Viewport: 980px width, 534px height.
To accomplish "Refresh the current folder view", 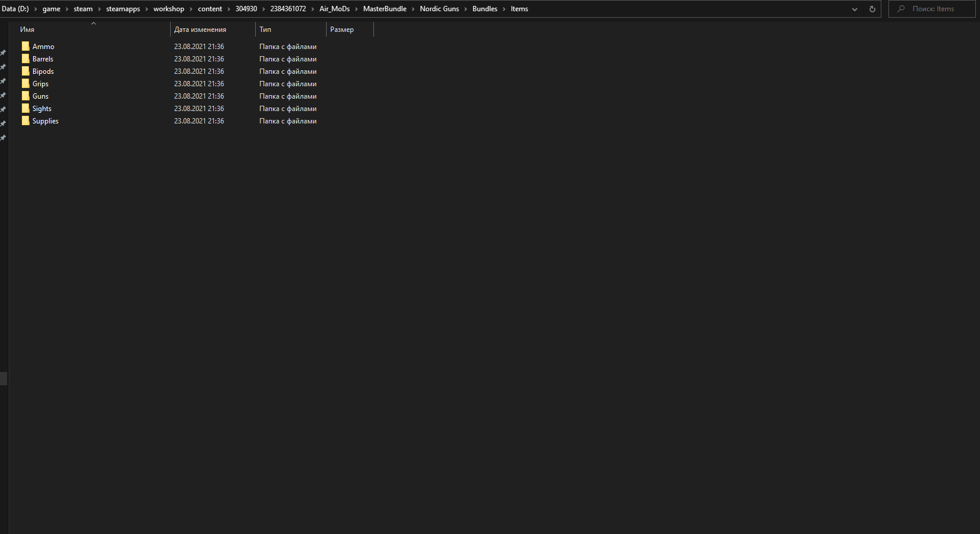I will (872, 9).
